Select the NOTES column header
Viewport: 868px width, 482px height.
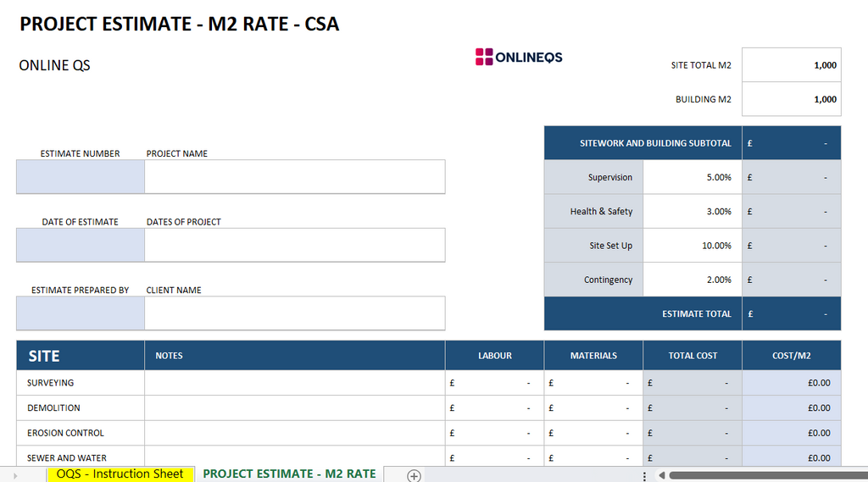click(x=294, y=356)
